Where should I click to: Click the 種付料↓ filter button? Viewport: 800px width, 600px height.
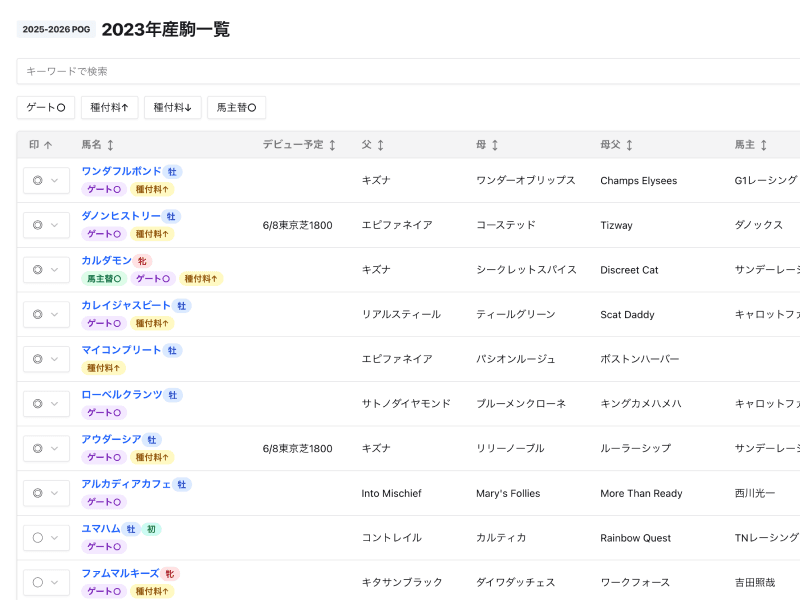[172, 107]
